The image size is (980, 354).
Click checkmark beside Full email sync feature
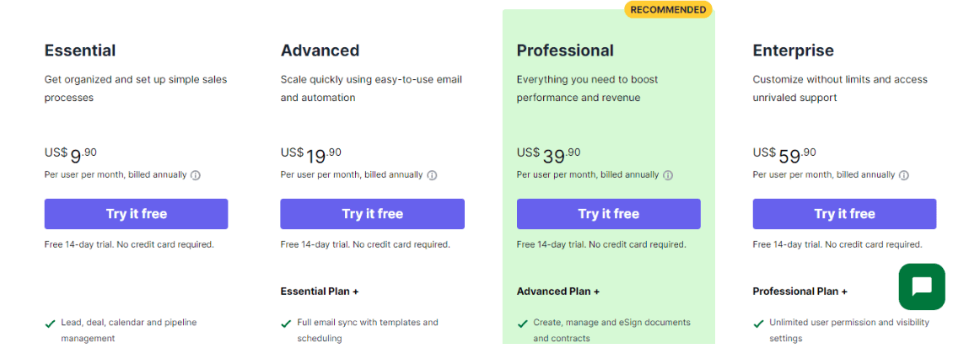coord(286,324)
